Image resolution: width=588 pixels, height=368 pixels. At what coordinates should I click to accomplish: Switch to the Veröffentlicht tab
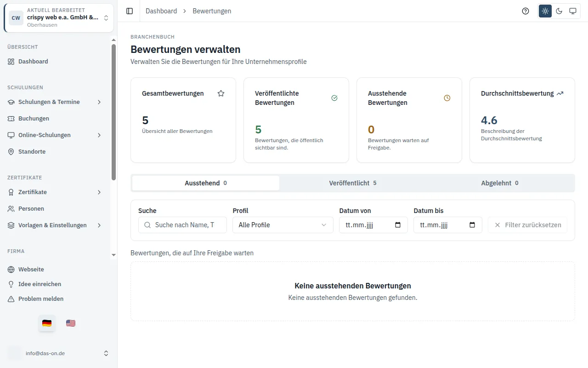pos(353,183)
